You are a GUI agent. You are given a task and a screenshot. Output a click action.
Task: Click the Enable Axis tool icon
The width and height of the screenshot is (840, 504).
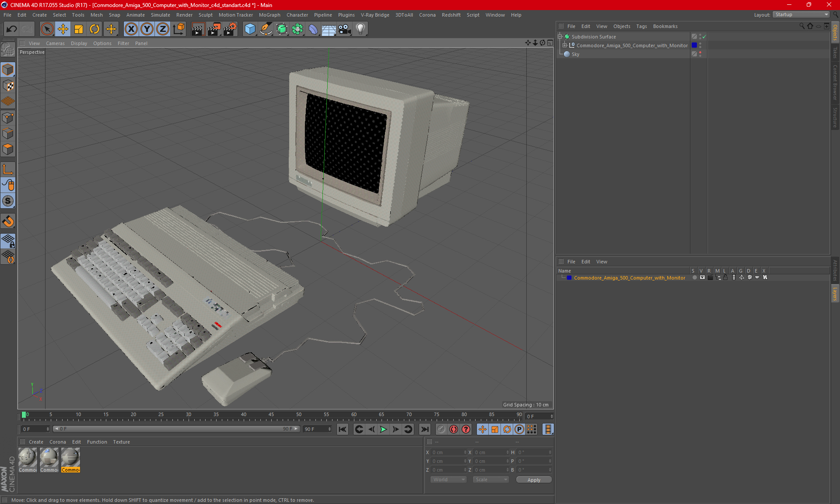point(8,169)
